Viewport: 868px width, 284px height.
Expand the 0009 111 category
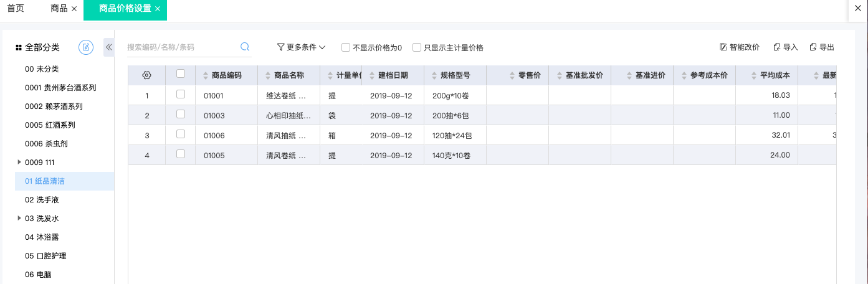click(x=18, y=163)
